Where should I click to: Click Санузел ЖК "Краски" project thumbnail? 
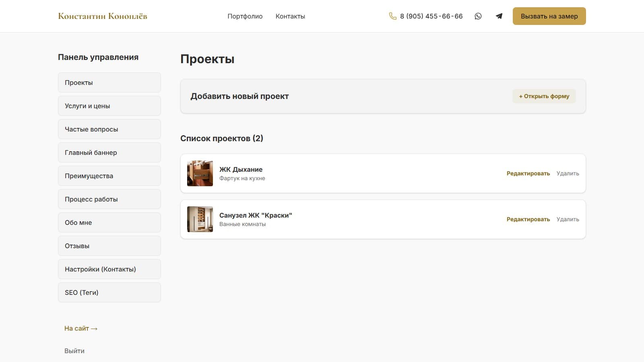click(200, 219)
